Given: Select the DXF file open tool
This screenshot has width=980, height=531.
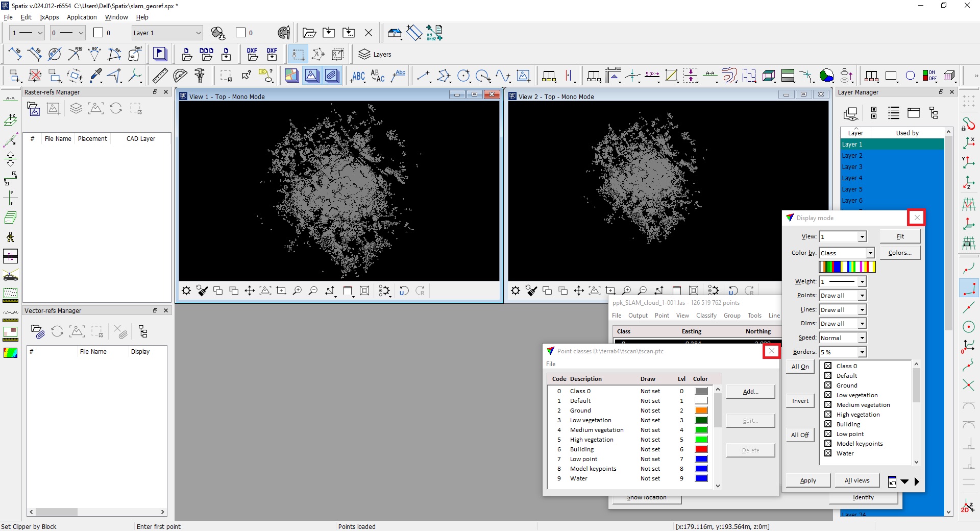Looking at the screenshot, I should (252, 54).
